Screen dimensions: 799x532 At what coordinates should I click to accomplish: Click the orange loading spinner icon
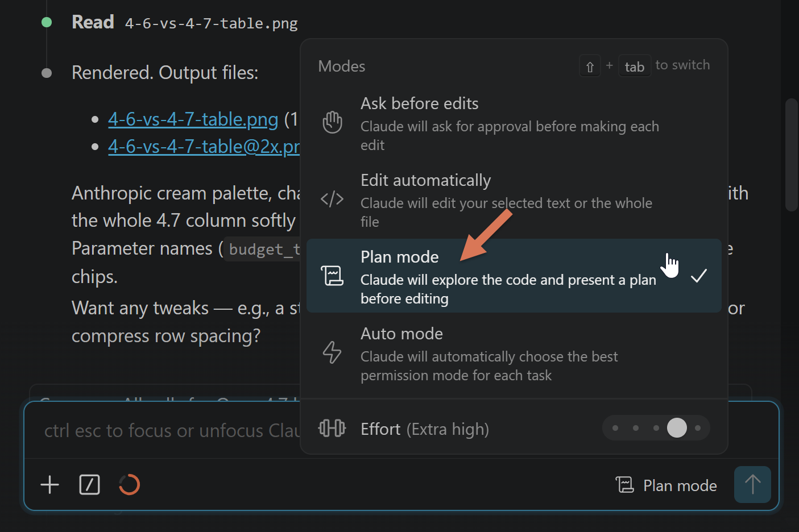click(129, 485)
